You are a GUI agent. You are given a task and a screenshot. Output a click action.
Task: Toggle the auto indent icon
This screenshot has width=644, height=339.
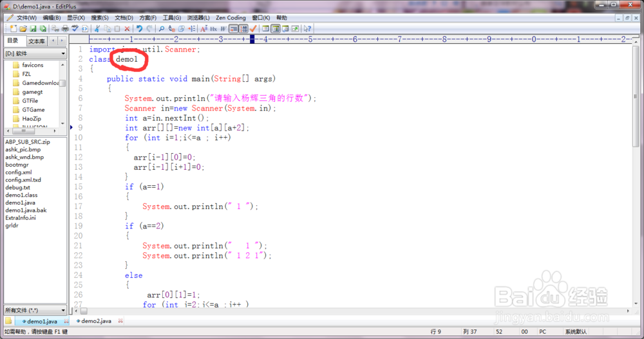coord(234,28)
